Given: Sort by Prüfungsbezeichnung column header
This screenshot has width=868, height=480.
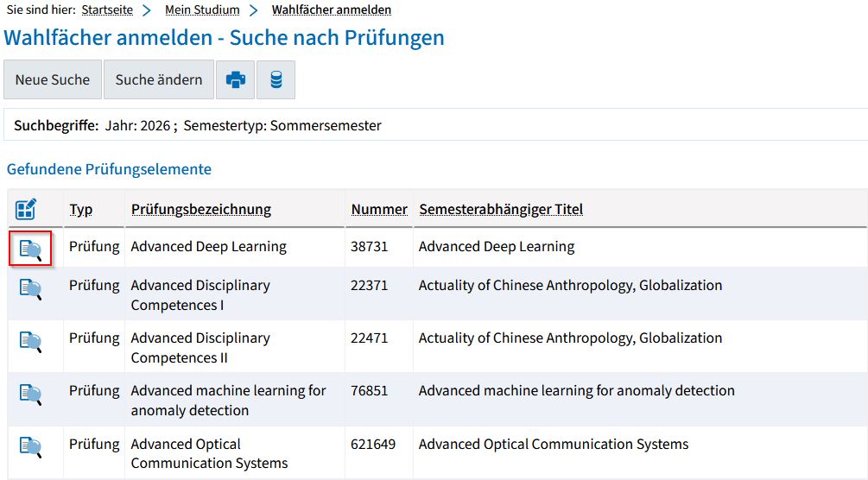Looking at the screenshot, I should [x=201, y=209].
